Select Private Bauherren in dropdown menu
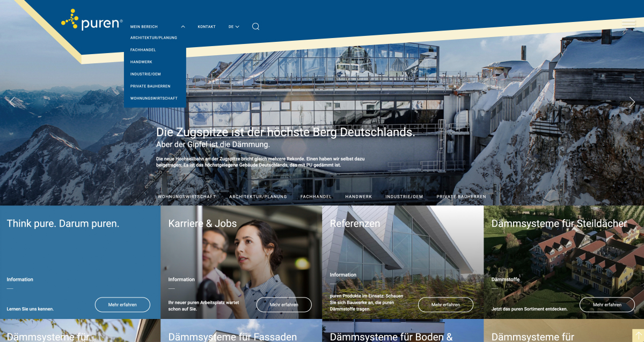Viewport: 644px width, 342px height. click(150, 86)
